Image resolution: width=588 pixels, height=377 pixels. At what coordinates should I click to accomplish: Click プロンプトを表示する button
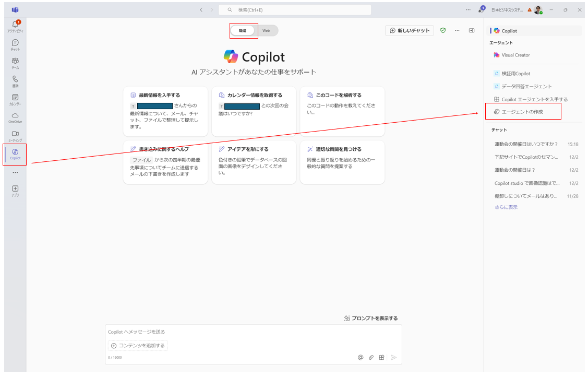coord(371,318)
